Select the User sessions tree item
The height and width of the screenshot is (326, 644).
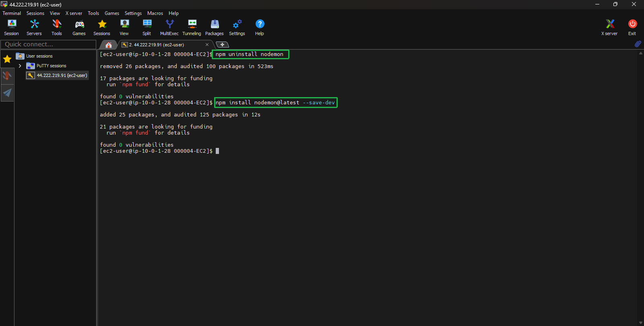(39, 56)
